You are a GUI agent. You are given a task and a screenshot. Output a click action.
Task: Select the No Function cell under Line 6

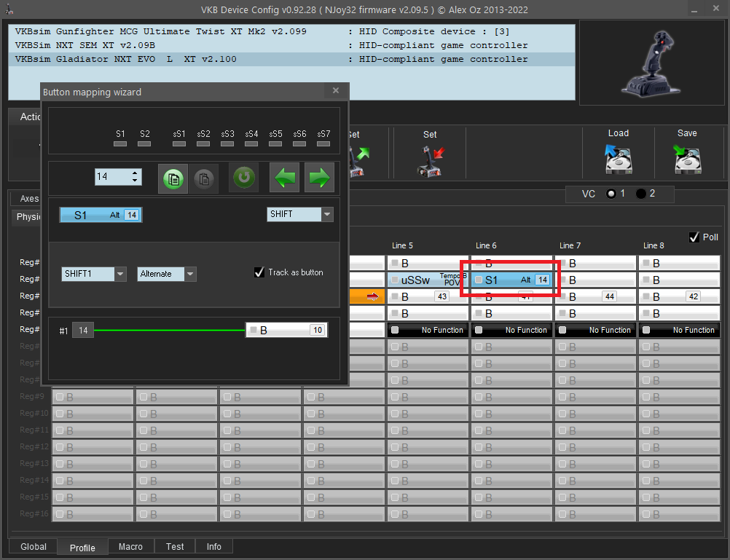click(x=511, y=330)
